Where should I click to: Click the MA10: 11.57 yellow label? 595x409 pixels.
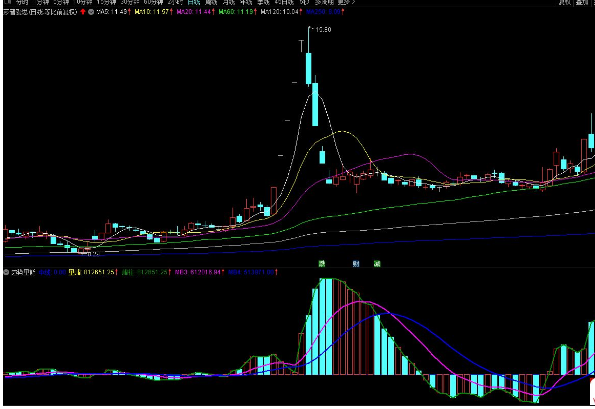153,12
